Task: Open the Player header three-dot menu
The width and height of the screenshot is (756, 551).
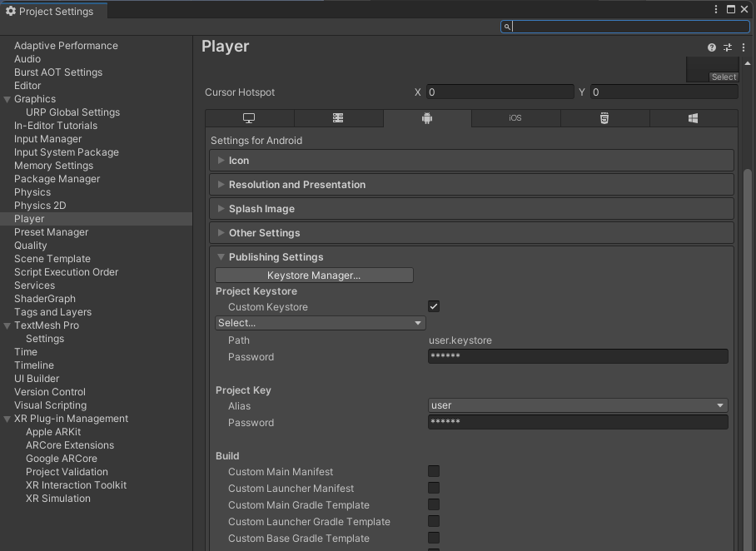Action: coord(744,47)
